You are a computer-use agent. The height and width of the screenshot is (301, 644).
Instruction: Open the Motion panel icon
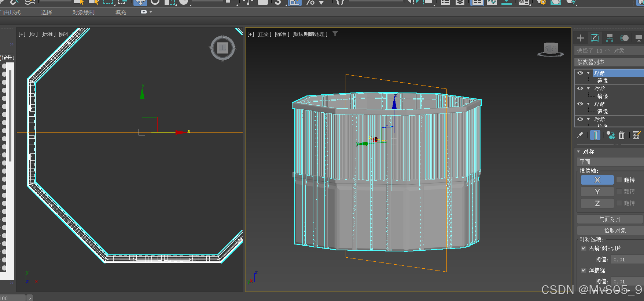tap(624, 38)
